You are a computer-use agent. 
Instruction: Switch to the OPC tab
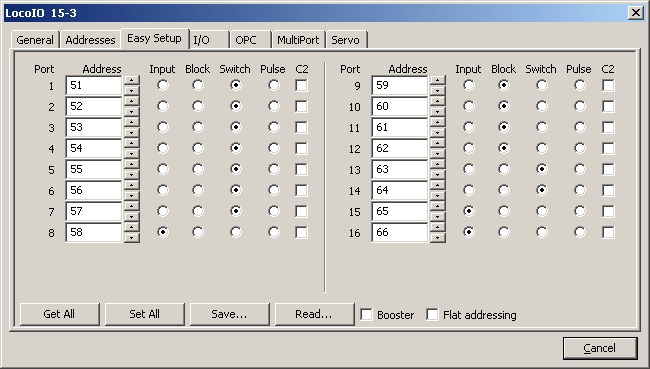click(250, 40)
